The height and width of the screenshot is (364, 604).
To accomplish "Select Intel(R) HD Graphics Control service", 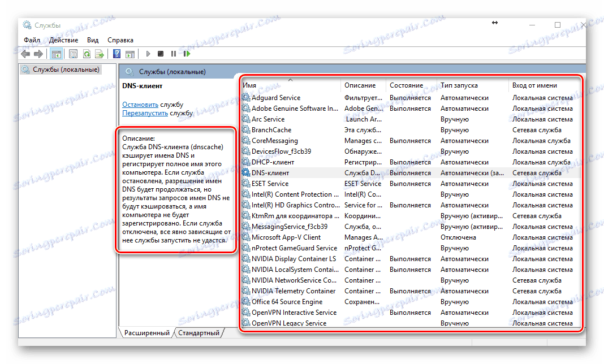I will click(x=410, y=205).
